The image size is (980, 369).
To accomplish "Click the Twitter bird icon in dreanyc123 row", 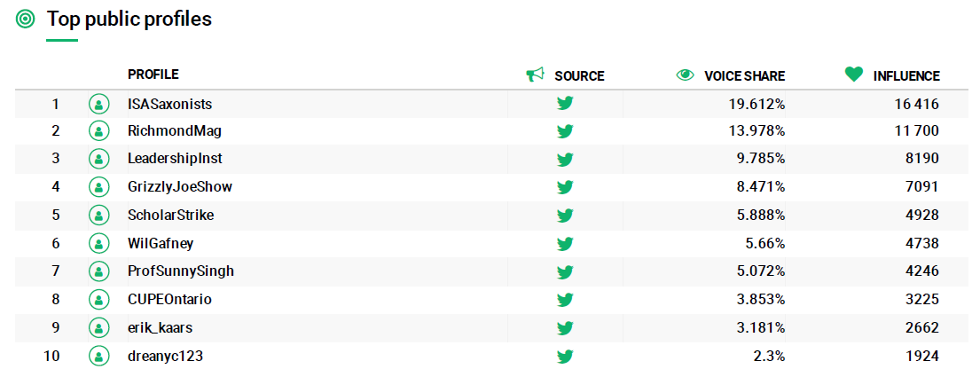I will click(x=565, y=357).
